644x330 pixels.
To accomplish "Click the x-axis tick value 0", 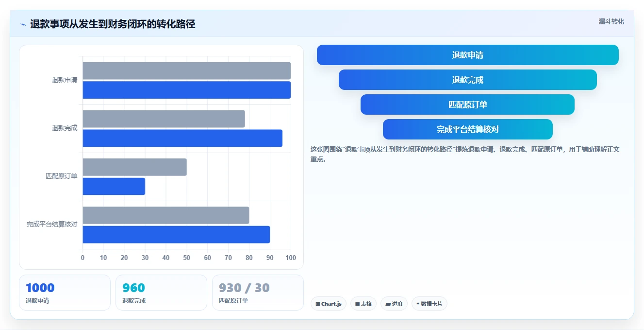I will pos(83,258).
